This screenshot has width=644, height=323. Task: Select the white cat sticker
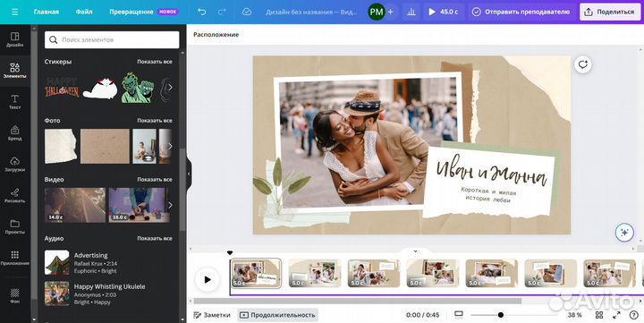click(100, 88)
